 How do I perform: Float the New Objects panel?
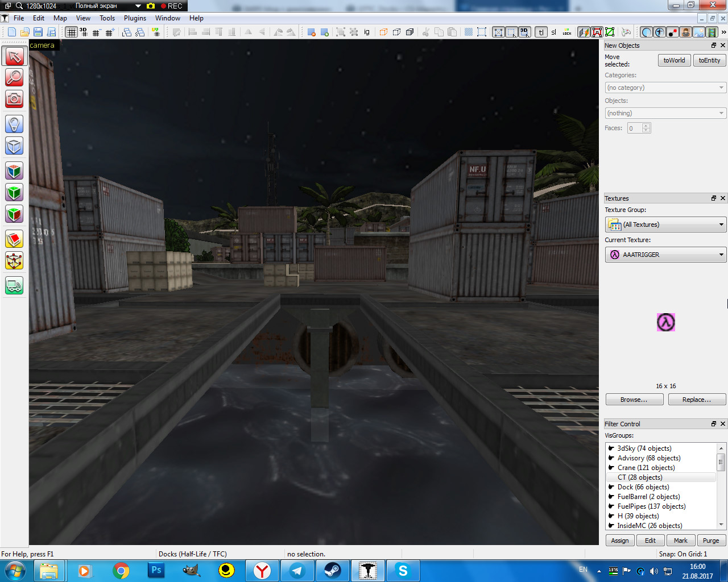coord(714,45)
